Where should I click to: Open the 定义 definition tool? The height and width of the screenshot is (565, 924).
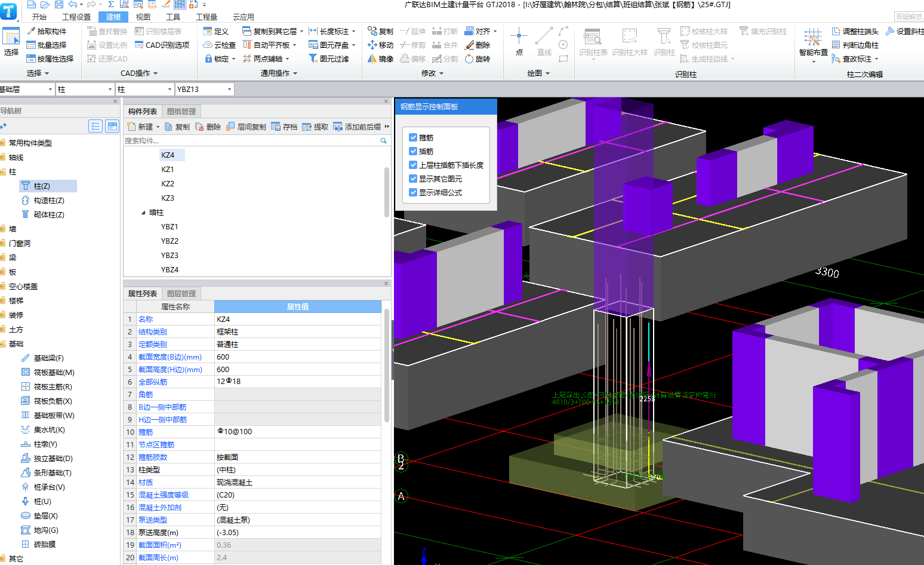[x=215, y=31]
